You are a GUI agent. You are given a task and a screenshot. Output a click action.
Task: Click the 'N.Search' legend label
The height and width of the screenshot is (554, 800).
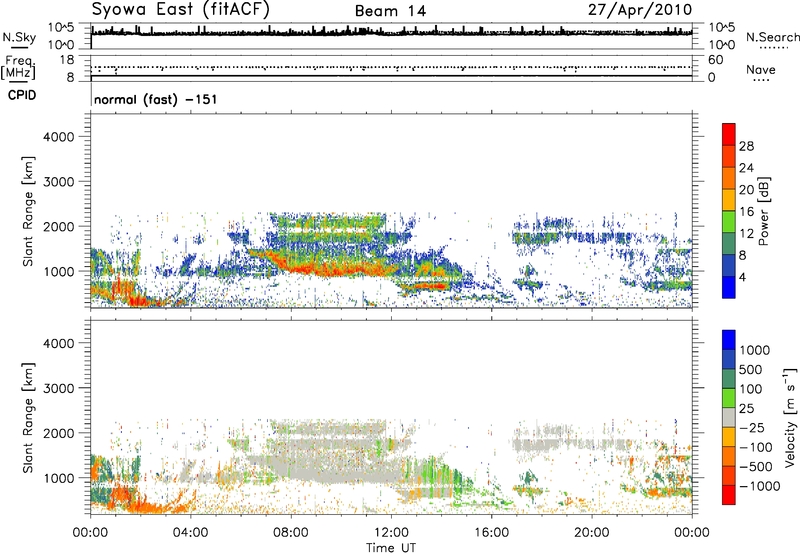tap(772, 37)
